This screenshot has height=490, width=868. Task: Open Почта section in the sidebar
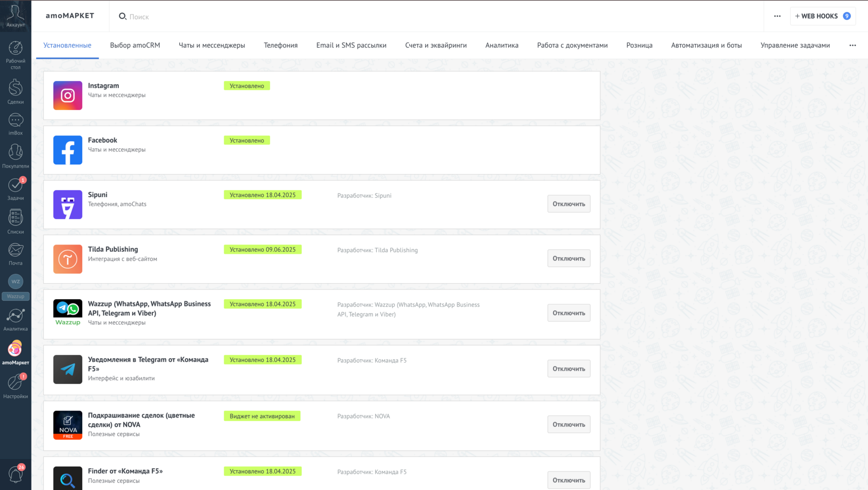[16, 254]
